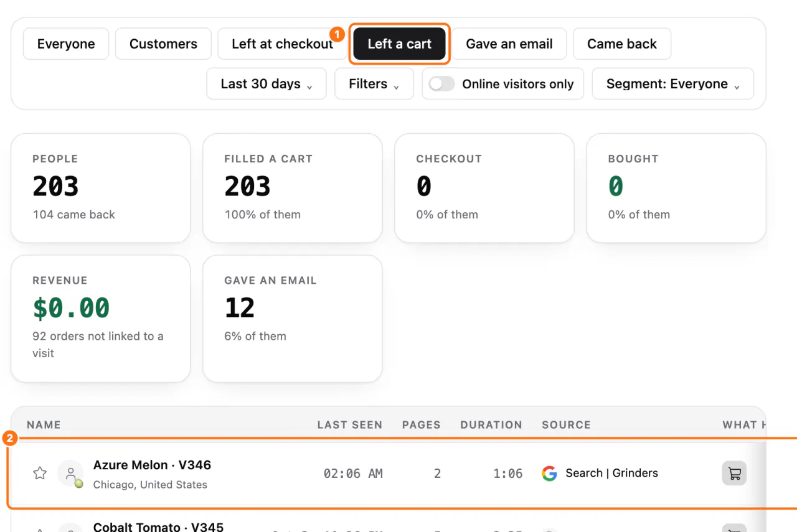Click the 104 came back text
Viewport: 797px width, 532px height.
coord(74,215)
